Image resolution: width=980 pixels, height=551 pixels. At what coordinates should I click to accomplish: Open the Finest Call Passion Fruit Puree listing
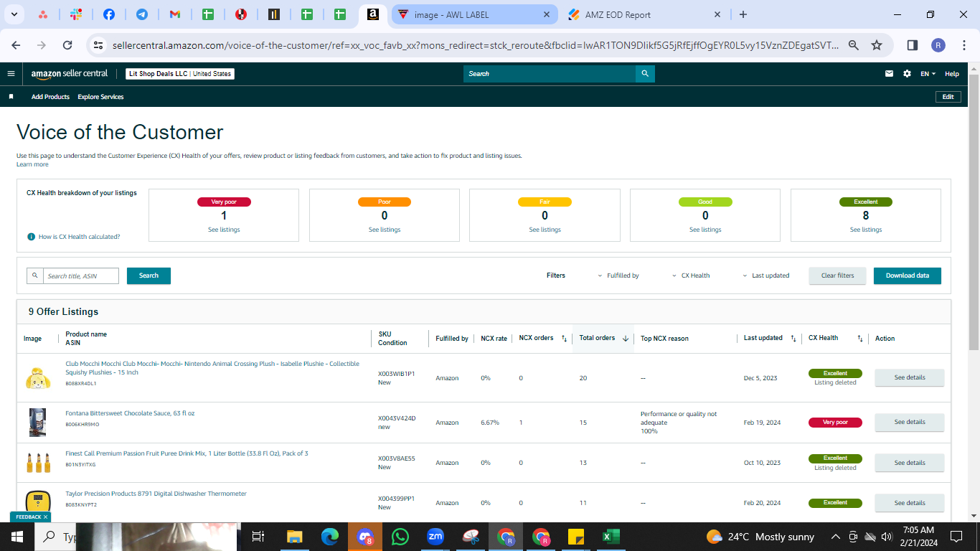click(x=187, y=453)
